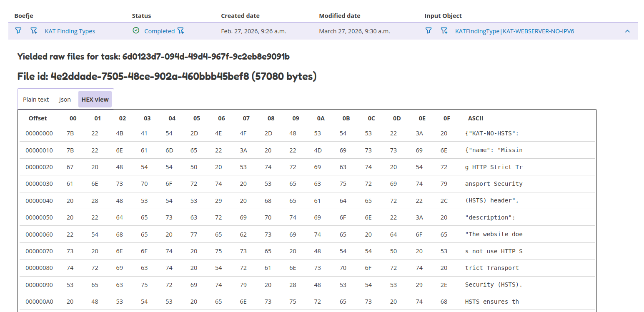
Task: Click the add-filter icon before KAT Finding Types
Action: pyautogui.click(x=34, y=31)
